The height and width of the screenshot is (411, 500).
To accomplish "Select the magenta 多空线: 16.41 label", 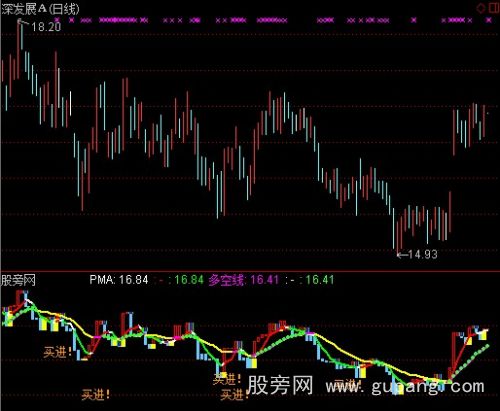I will 243,280.
